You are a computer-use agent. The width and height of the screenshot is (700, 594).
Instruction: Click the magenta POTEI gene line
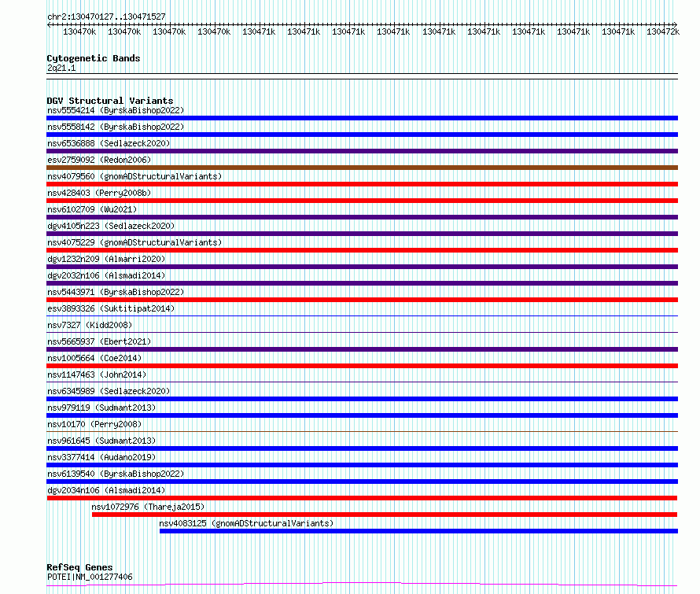362,584
